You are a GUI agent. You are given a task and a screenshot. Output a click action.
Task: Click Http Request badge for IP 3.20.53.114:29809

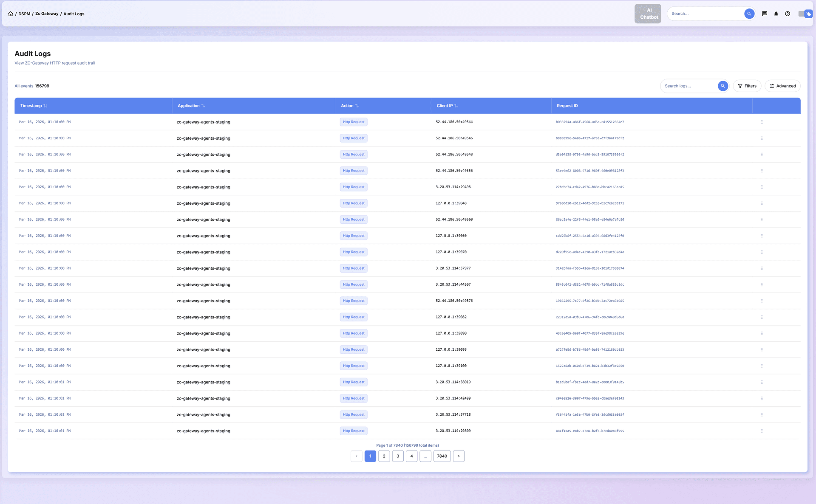point(354,431)
